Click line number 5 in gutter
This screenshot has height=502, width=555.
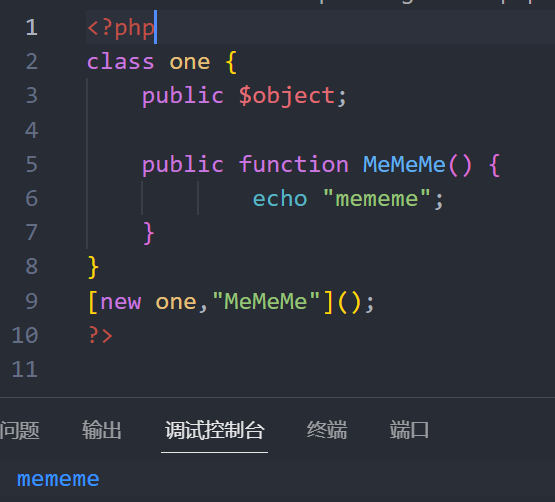click(x=32, y=165)
